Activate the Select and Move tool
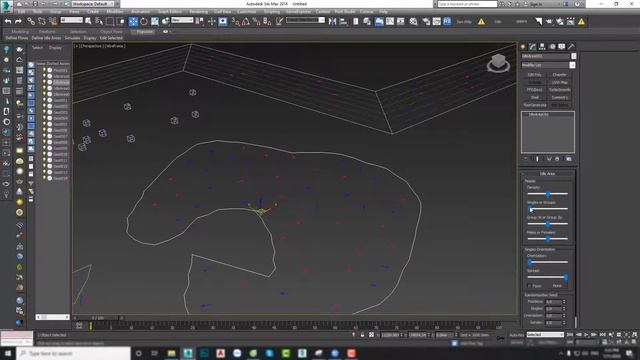 click(133, 21)
